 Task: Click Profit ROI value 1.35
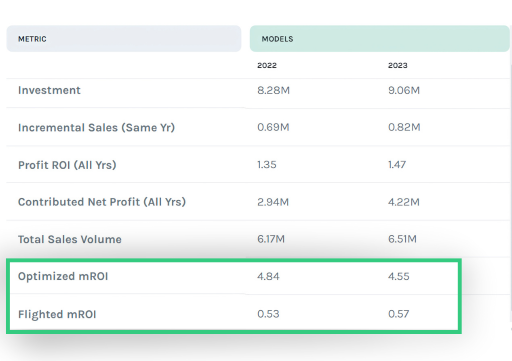267,165
